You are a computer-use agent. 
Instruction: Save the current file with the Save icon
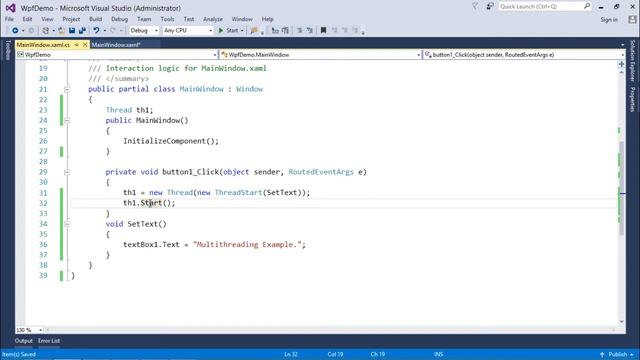[72, 31]
